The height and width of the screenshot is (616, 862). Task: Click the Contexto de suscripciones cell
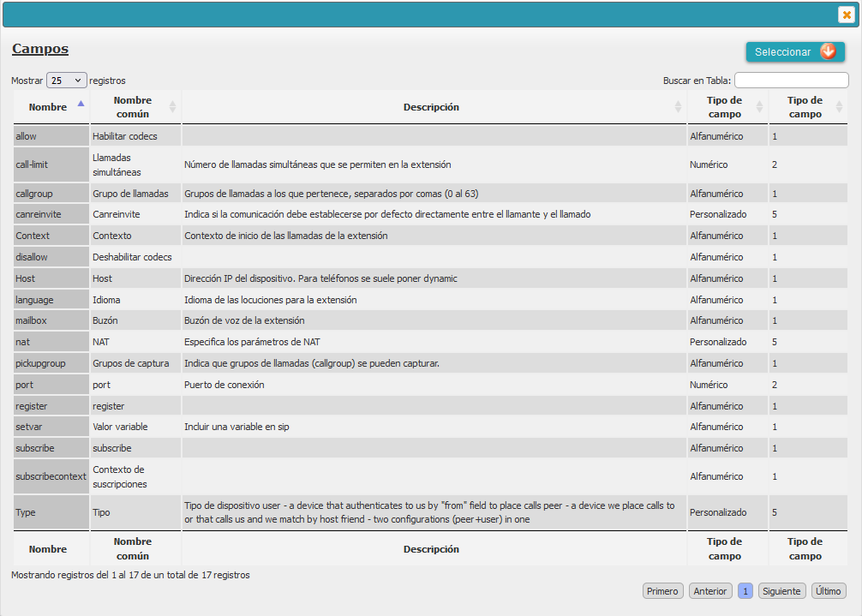coord(135,476)
